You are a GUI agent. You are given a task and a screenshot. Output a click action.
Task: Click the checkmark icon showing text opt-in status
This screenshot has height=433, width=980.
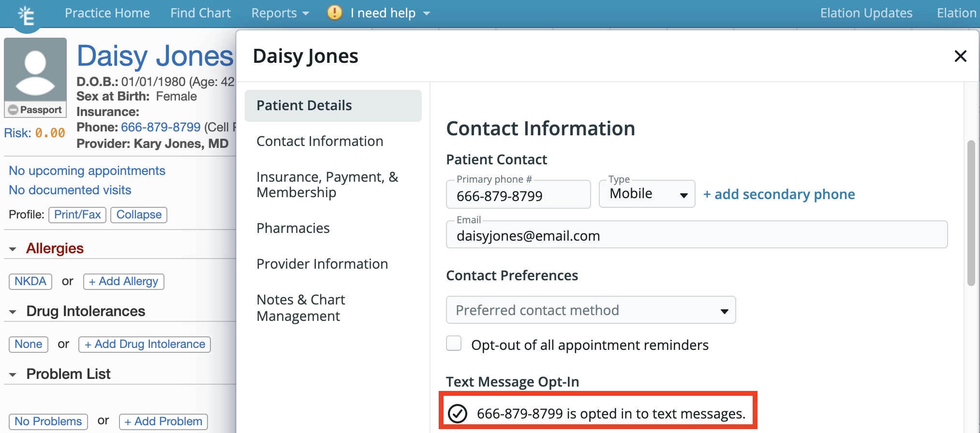coord(457,414)
